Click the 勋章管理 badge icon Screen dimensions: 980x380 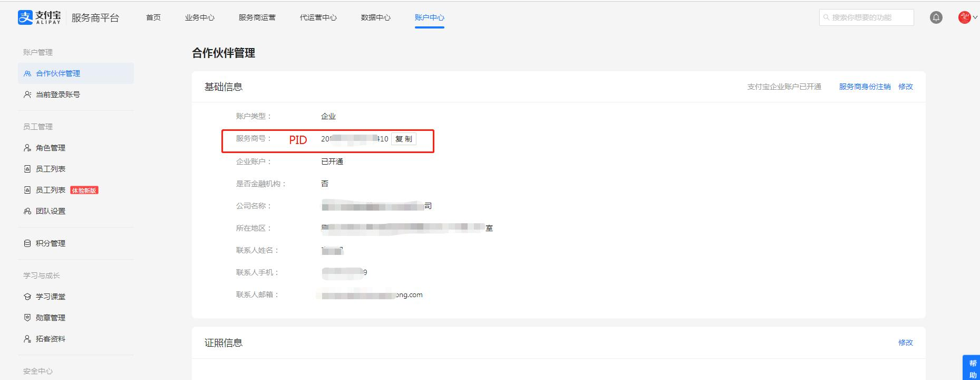click(27, 318)
